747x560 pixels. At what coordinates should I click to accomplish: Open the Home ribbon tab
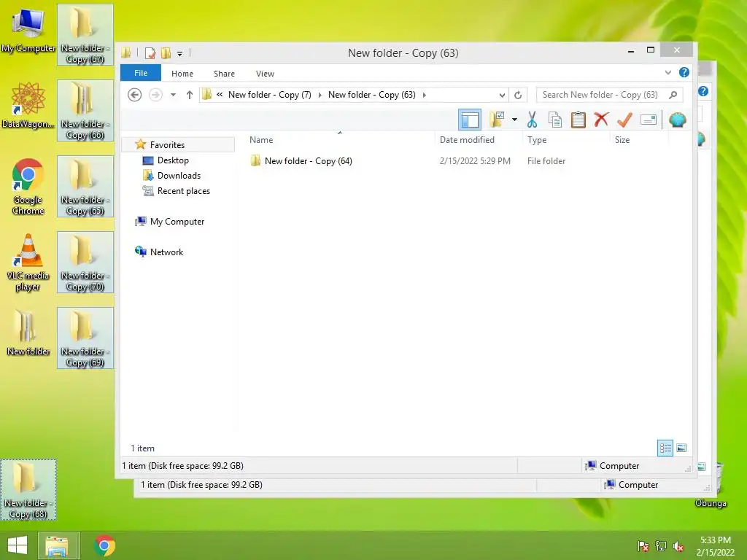click(x=182, y=74)
